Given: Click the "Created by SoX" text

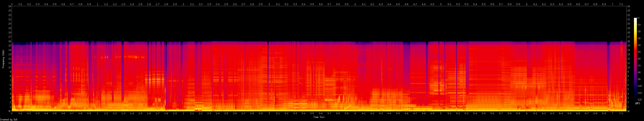Looking at the screenshot, I should pyautogui.click(x=9, y=120).
